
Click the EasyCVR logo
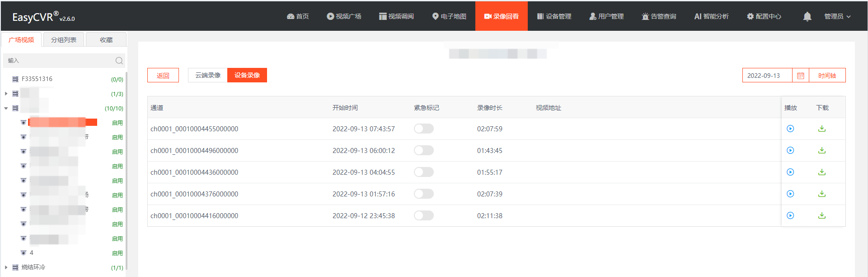point(43,17)
